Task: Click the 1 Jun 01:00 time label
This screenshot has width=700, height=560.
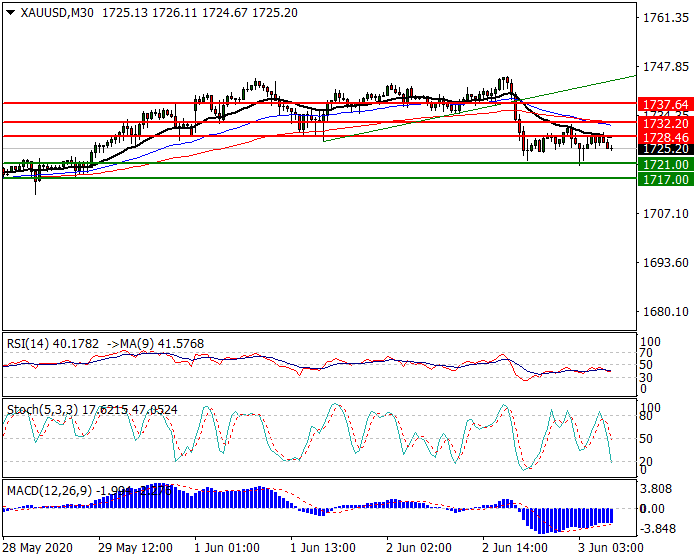Action: (227, 547)
